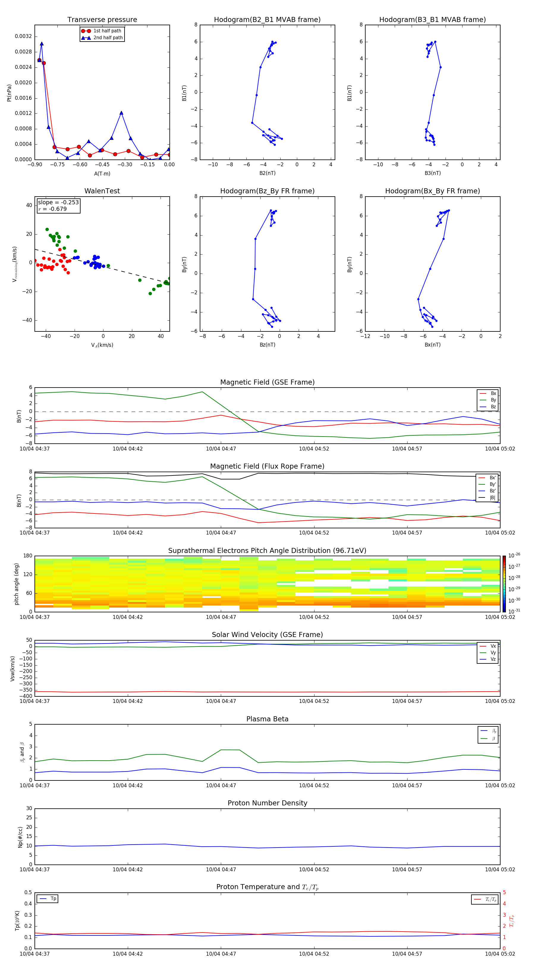Click the 'Vsw(km/s)' y-axis label
Screen dimensions: 535x980
tap(12, 668)
